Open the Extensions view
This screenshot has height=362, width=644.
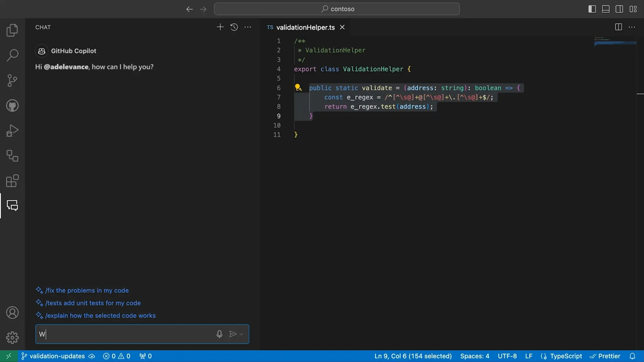click(x=12, y=181)
